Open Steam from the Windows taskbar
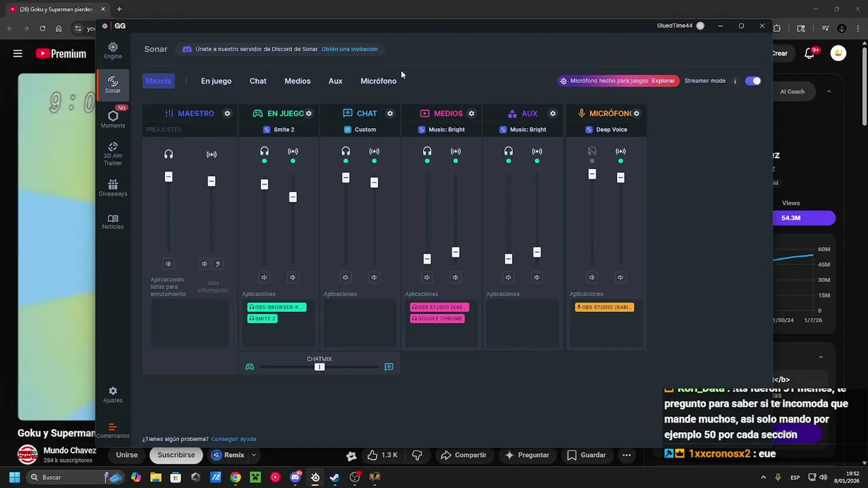Screen dimensions: 868x488 (x=334, y=477)
